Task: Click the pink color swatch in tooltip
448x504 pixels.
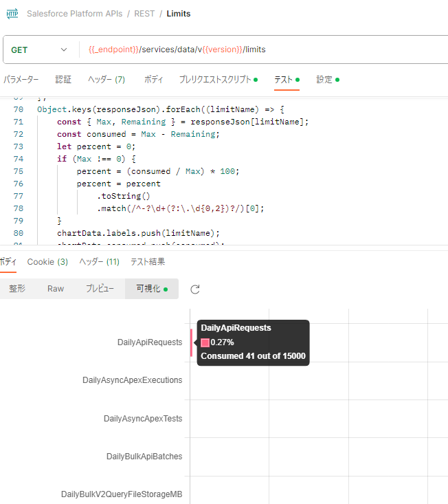Action: tap(205, 342)
